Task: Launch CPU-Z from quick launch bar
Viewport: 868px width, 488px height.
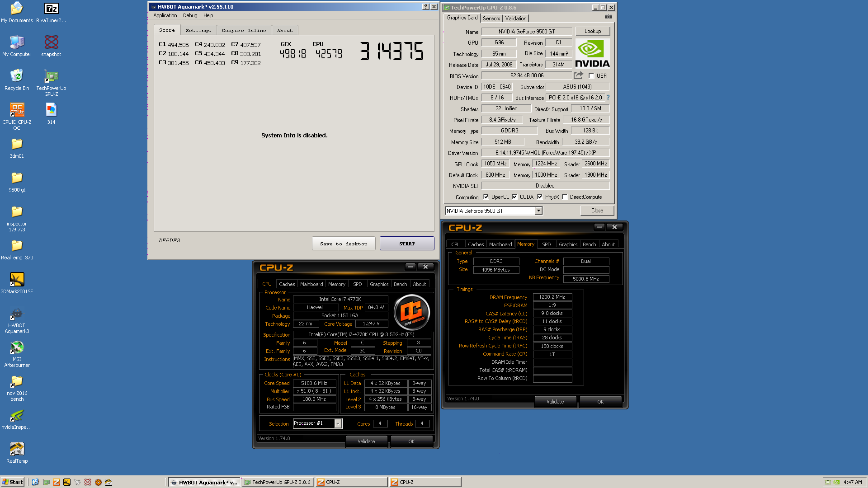Action: point(57,482)
